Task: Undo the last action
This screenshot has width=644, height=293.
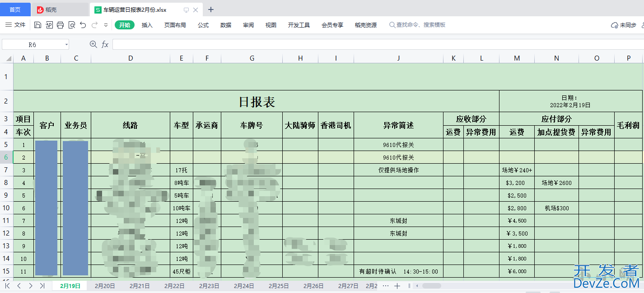Action: point(83,25)
